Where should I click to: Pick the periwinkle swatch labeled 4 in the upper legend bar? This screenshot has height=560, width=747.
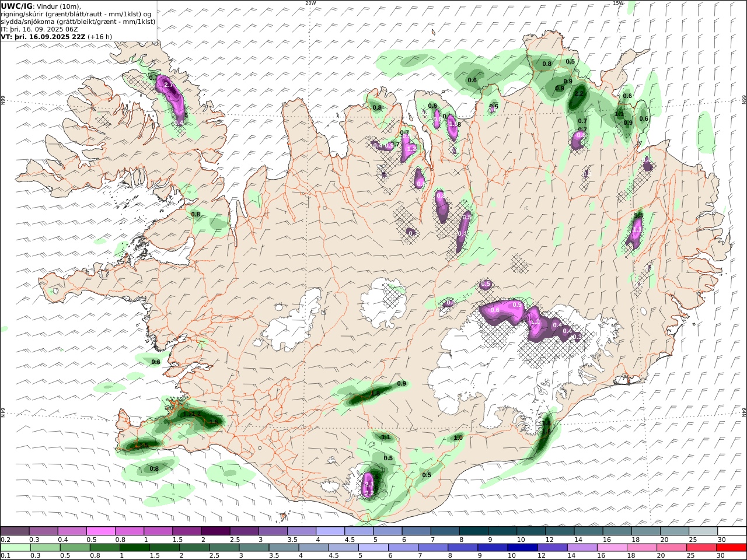click(330, 531)
